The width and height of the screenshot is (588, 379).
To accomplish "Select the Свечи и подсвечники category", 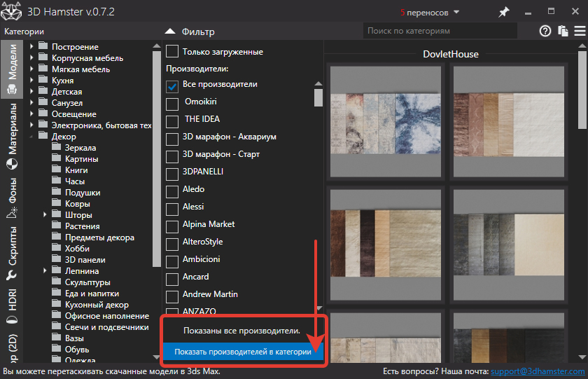I will (x=107, y=327).
